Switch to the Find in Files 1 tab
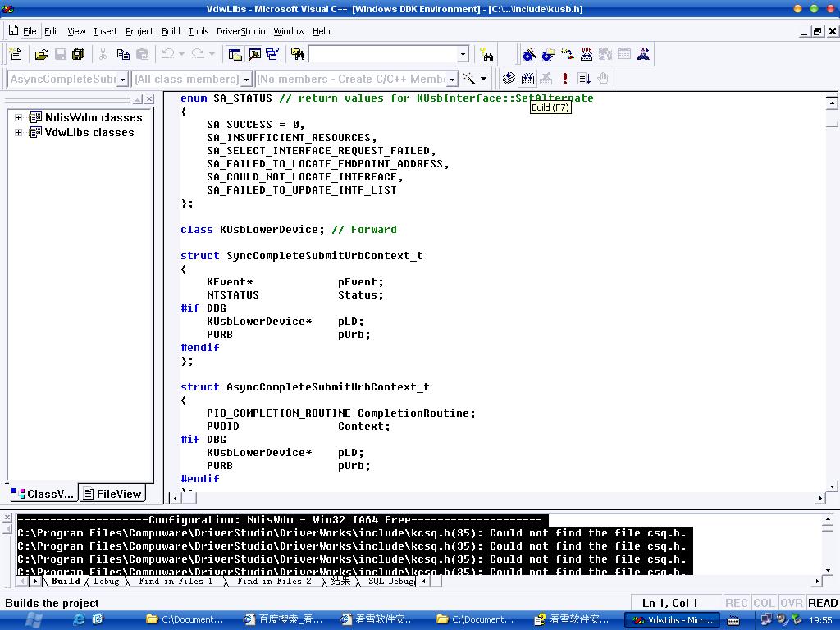 tap(175, 581)
